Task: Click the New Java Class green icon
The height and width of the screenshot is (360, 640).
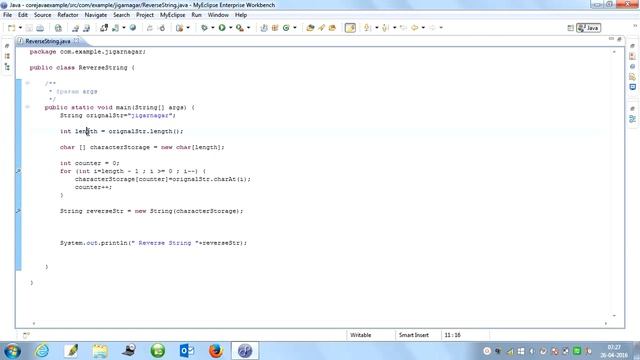Action: click(286, 28)
